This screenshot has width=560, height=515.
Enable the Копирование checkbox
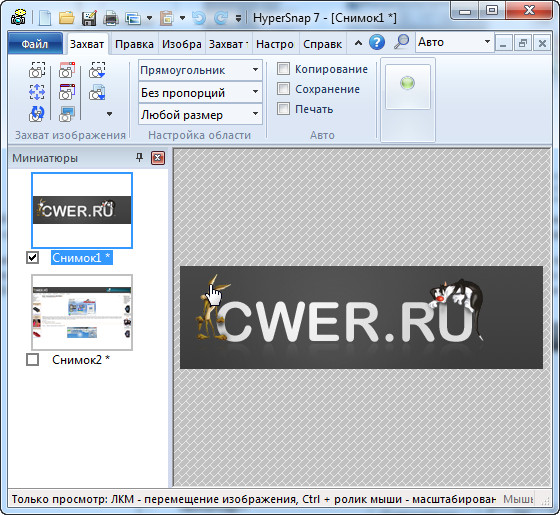click(x=283, y=69)
